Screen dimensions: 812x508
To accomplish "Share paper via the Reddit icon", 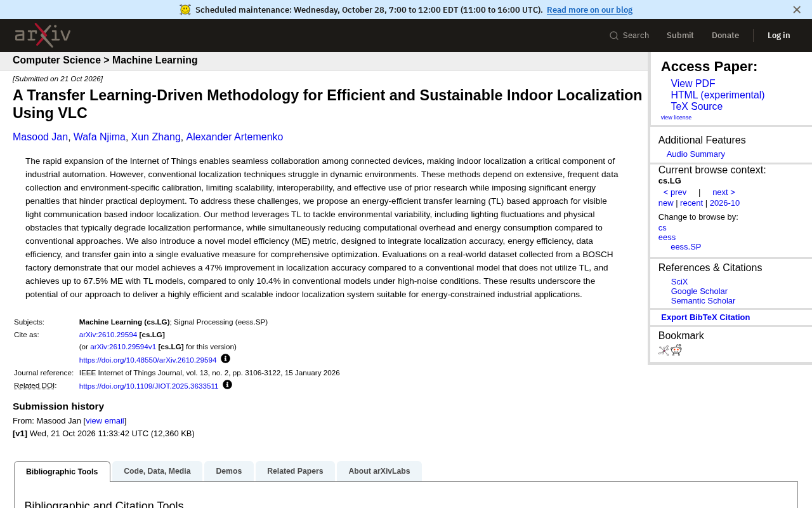I will (x=676, y=350).
